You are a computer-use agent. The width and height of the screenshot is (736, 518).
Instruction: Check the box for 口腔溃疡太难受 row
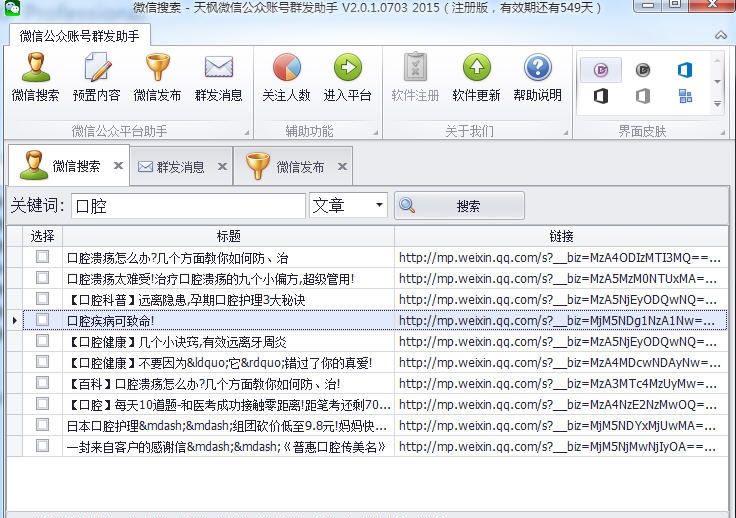(42, 278)
